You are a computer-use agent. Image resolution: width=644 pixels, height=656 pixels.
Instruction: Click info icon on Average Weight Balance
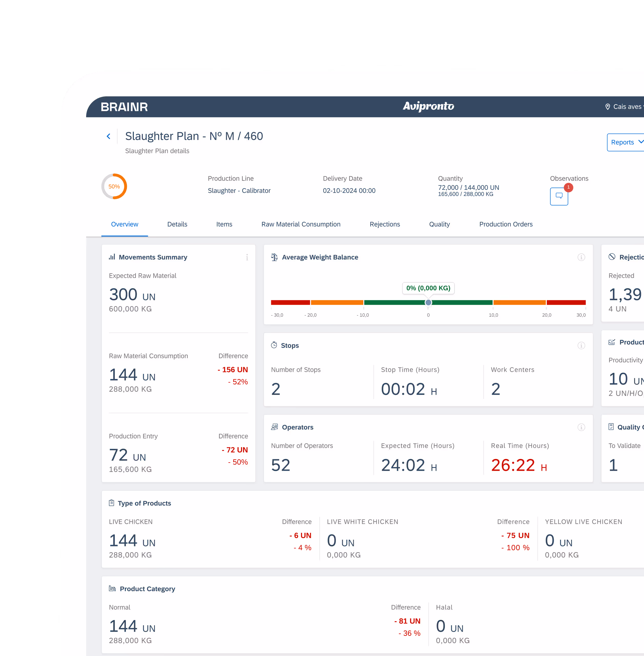581,257
